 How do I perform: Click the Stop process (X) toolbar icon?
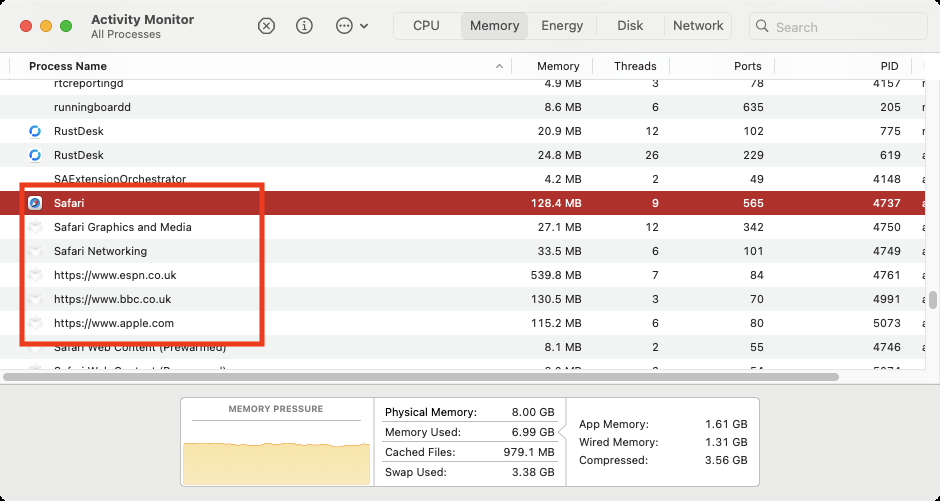point(266,26)
